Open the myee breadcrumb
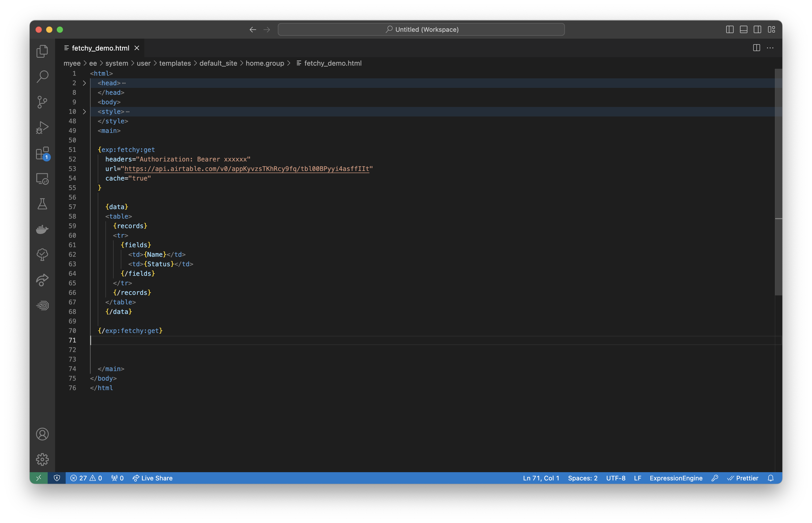The height and width of the screenshot is (523, 812). pyautogui.click(x=72, y=63)
